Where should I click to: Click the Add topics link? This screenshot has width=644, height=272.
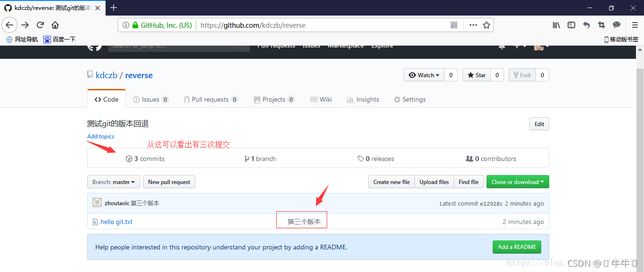click(x=100, y=136)
